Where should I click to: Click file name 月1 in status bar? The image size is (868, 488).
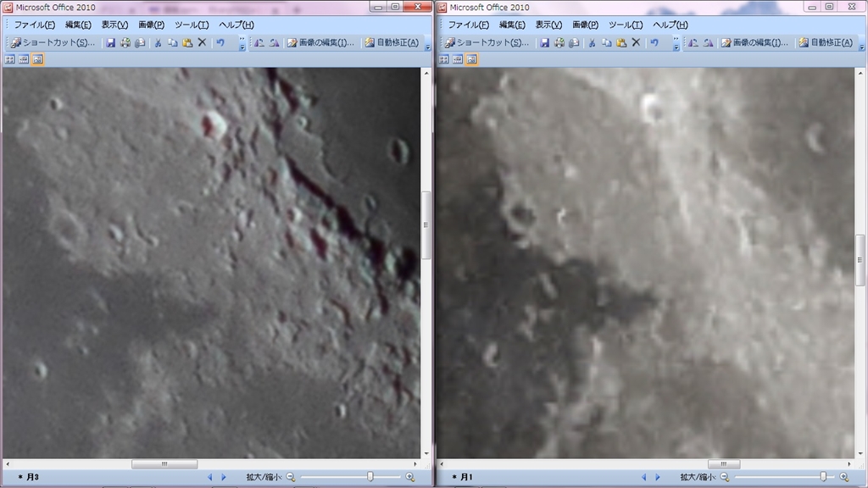[466, 477]
